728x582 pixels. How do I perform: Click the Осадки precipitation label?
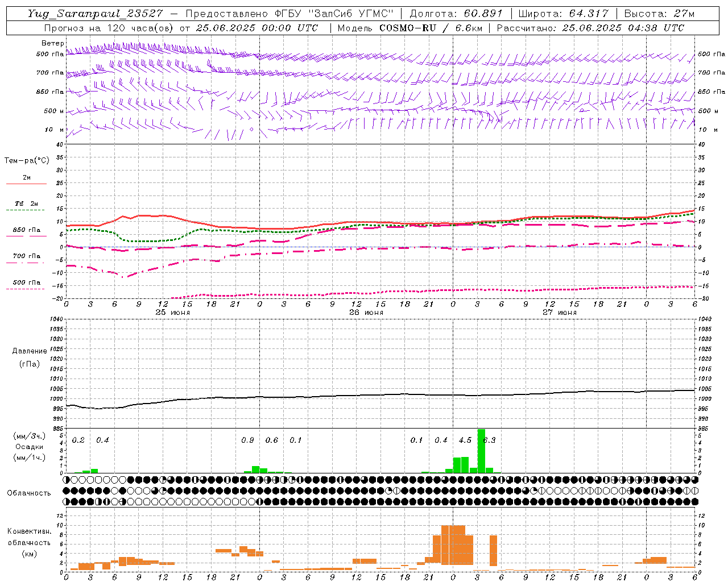click(29, 447)
